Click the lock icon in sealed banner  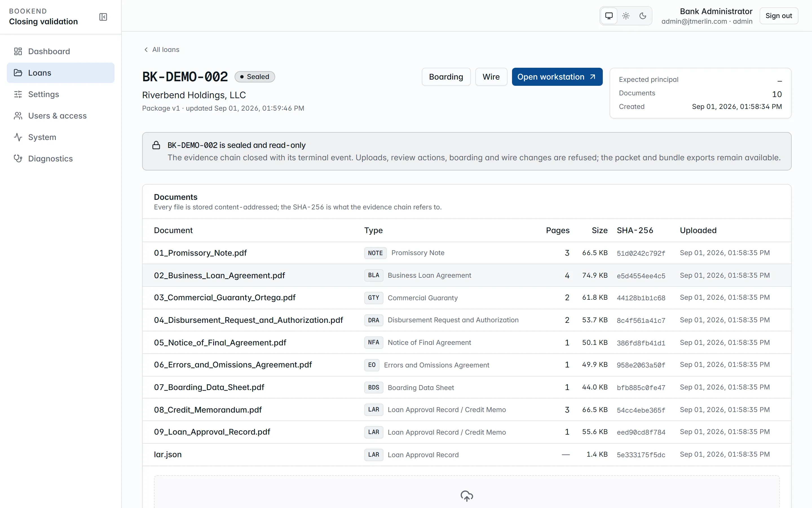(156, 145)
